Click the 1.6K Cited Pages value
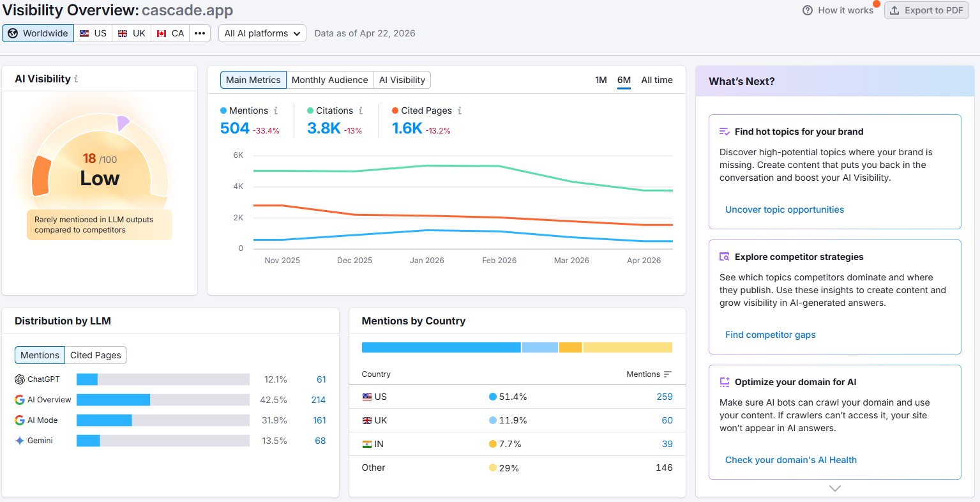The height and width of the screenshot is (502, 980). pos(407,128)
